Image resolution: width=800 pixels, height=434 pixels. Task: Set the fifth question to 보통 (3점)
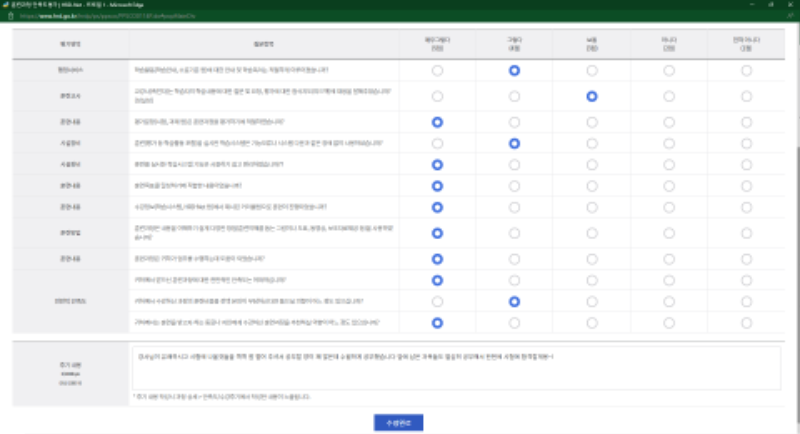tap(591, 165)
